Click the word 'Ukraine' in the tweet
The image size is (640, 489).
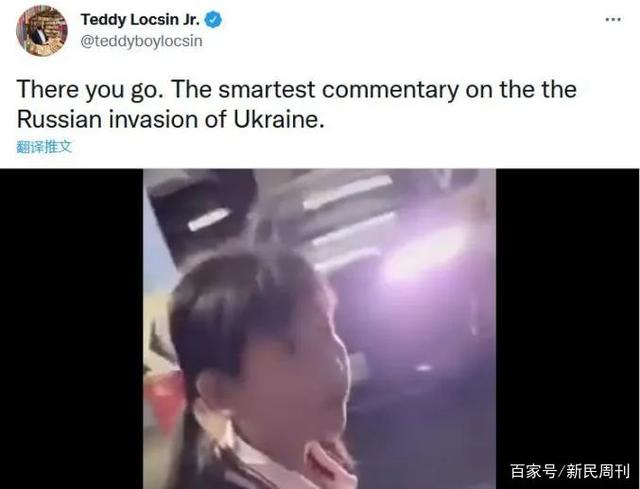point(276,120)
